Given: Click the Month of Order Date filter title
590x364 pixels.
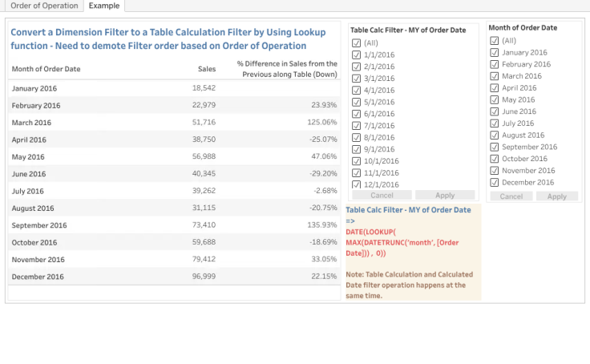Looking at the screenshot, I should (x=523, y=28).
